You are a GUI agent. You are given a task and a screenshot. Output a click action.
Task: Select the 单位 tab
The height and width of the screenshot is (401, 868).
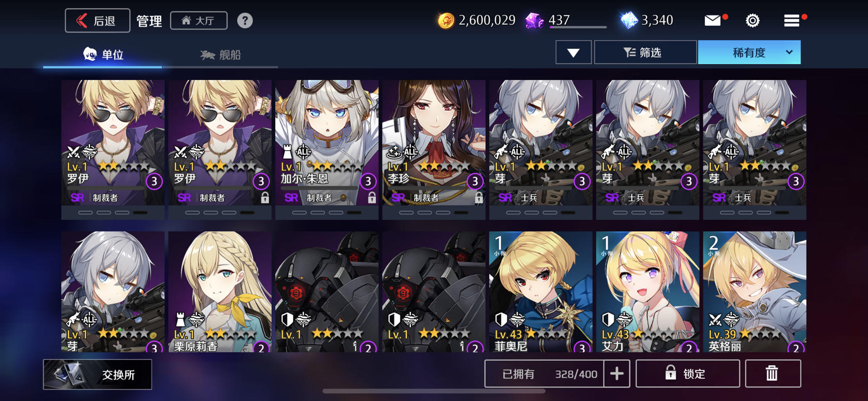coord(103,55)
